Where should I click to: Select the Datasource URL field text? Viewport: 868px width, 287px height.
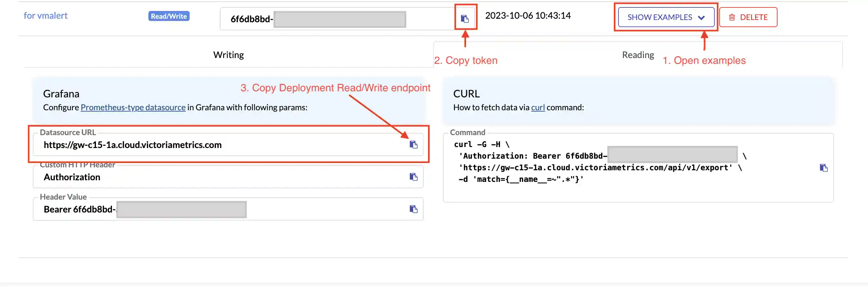point(132,145)
